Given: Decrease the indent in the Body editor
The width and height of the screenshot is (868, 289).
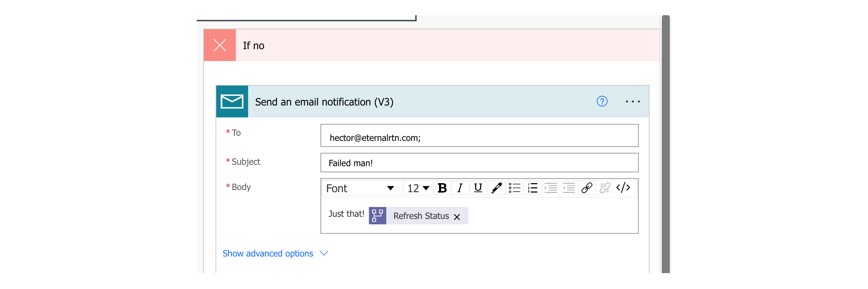Looking at the screenshot, I should tap(569, 188).
